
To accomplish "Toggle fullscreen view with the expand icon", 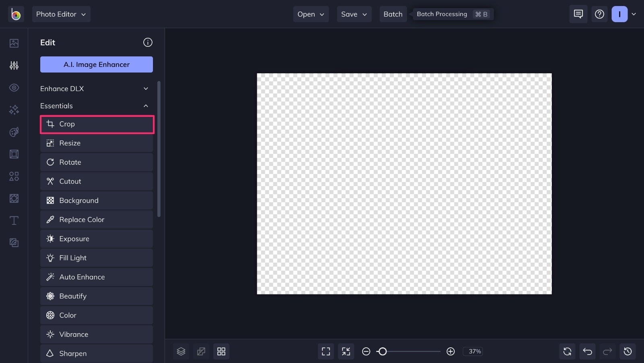I will [326, 351].
